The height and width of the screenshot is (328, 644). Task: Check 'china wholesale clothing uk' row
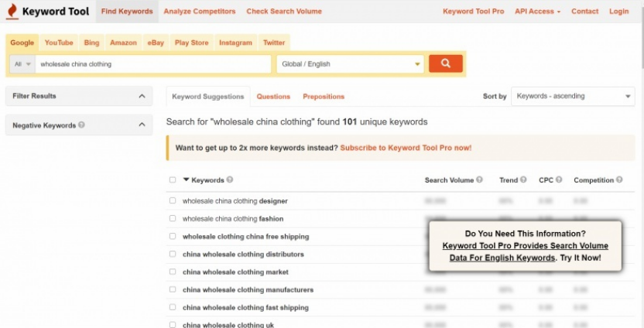[173, 325]
